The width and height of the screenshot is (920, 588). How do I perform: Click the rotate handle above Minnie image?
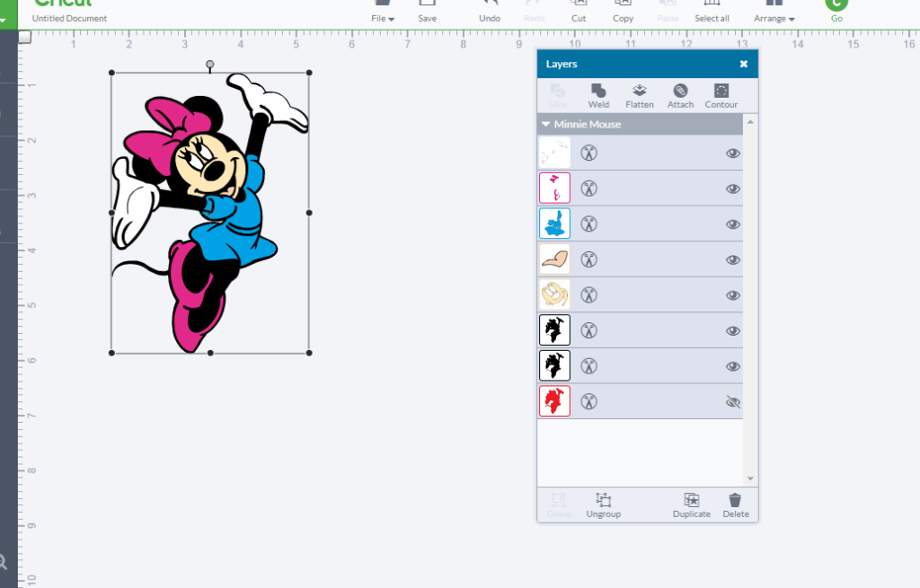pyautogui.click(x=209, y=65)
